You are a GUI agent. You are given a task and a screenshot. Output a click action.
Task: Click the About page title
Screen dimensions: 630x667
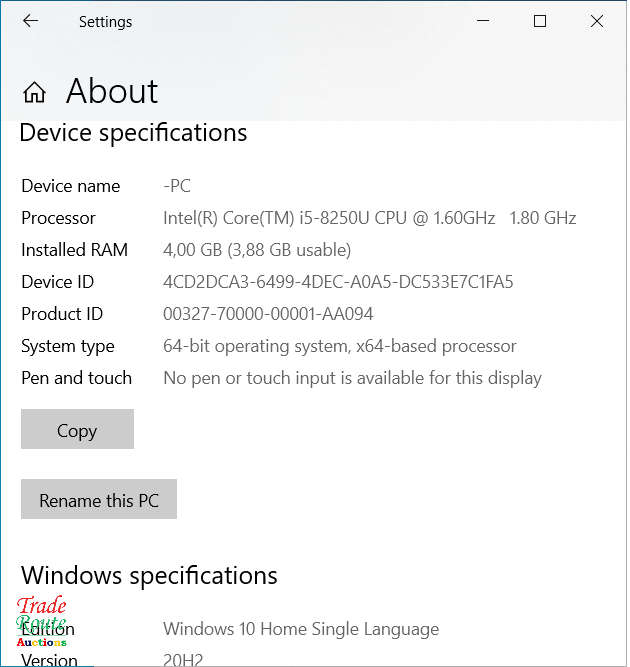(112, 91)
